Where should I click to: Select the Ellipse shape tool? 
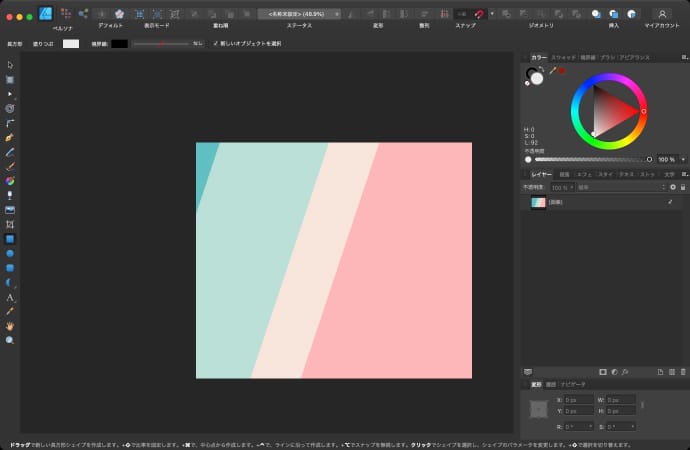(x=10, y=254)
